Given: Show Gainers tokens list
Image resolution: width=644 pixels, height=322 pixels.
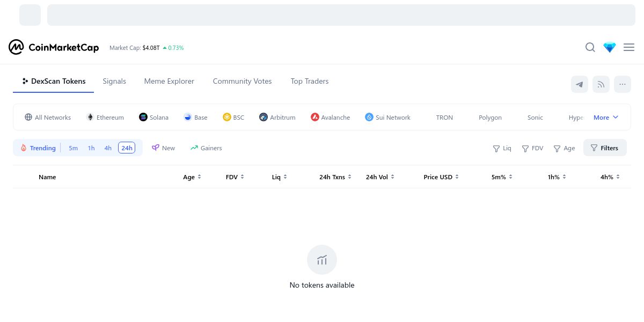Looking at the screenshot, I should (206, 148).
